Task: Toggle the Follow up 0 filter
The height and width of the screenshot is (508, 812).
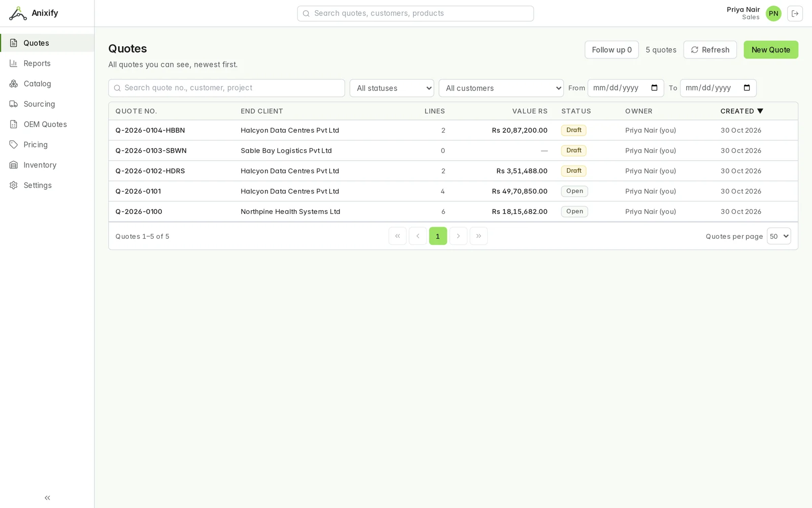Action: click(x=612, y=50)
